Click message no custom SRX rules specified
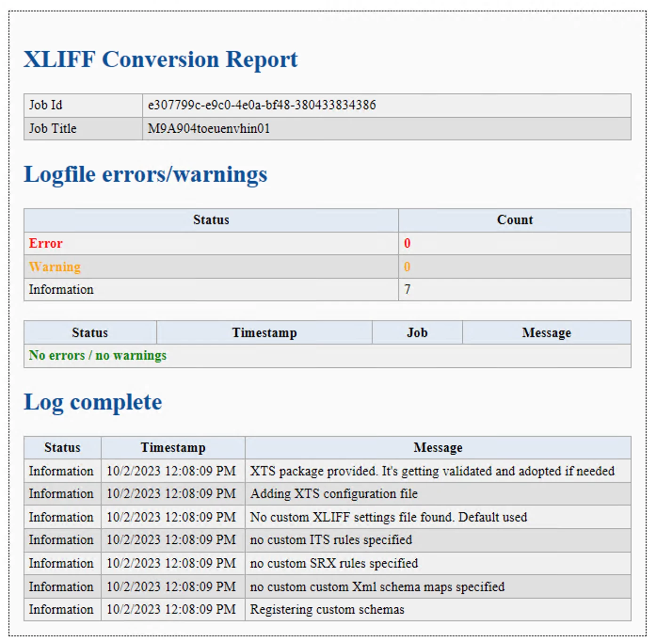Screen dimensions: 660x644 click(x=334, y=563)
